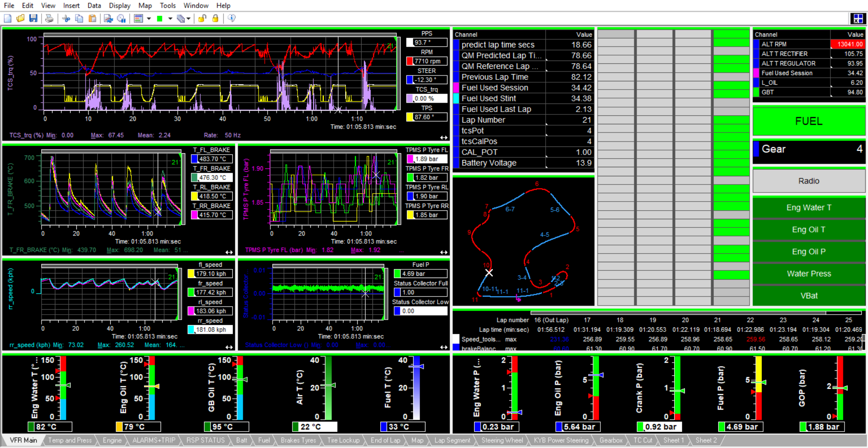The width and height of the screenshot is (868, 448).
Task: Click the Paste clipboard icon
Action: pos(92,19)
